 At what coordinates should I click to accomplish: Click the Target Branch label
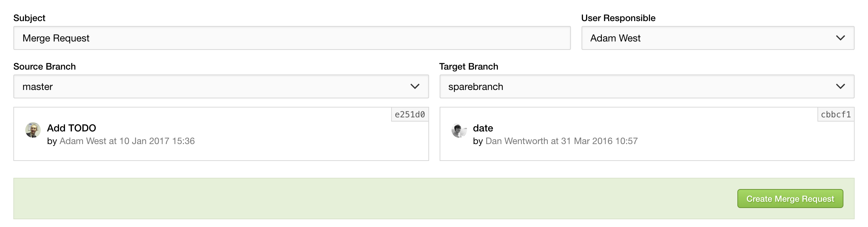click(469, 66)
